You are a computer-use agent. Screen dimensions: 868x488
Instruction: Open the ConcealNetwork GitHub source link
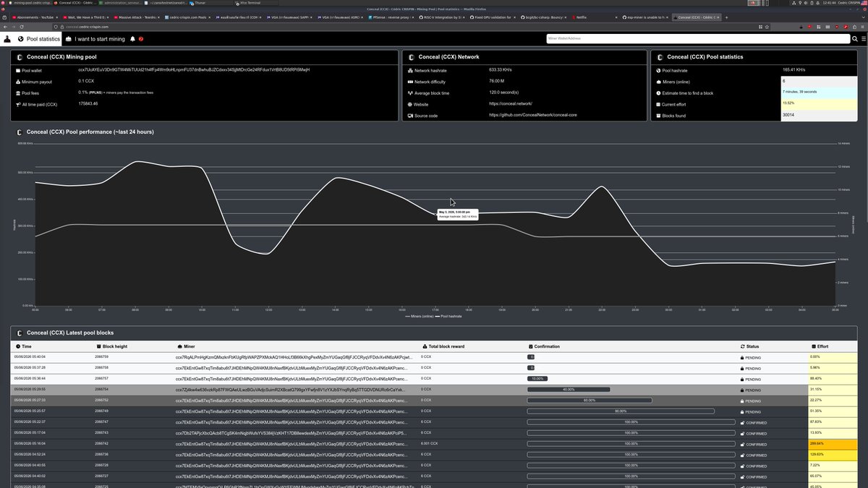(x=535, y=115)
